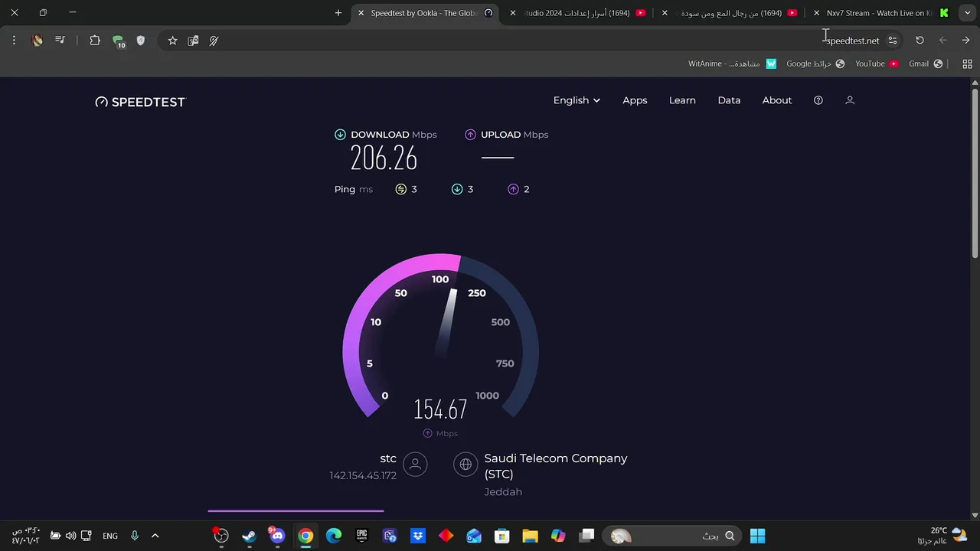
Task: Click the shield extension icon in toolbar
Action: tap(140, 41)
